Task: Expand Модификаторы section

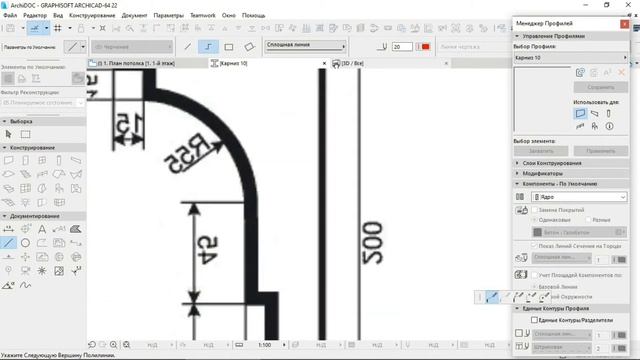Action: 517,173
